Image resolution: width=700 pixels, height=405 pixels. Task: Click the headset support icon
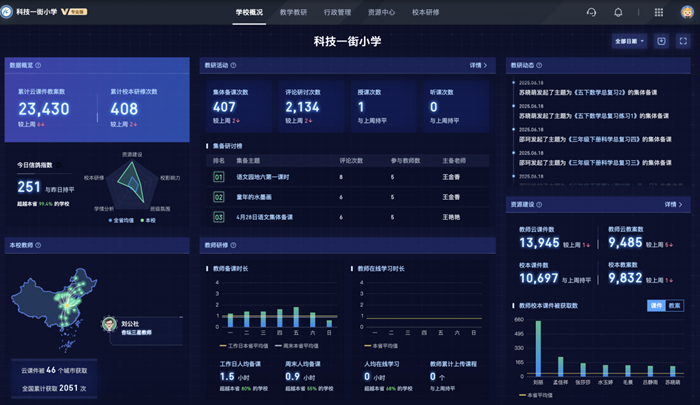[x=592, y=12]
